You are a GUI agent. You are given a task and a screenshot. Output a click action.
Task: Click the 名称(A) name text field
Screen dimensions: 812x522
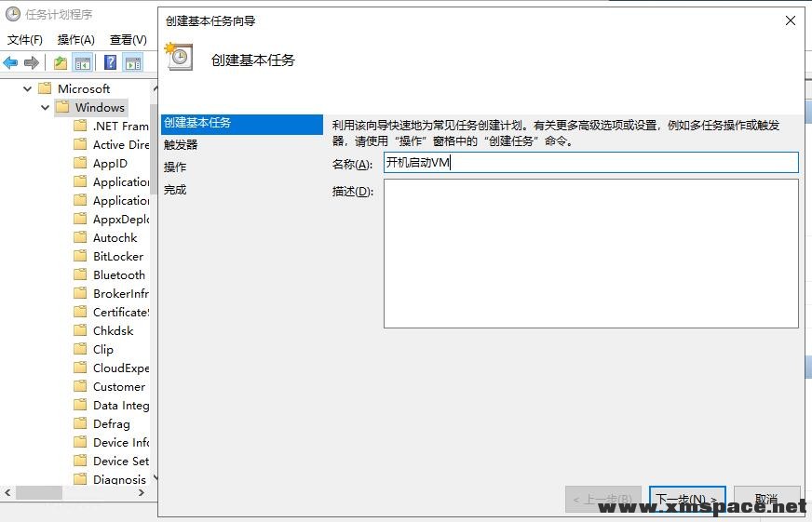(x=590, y=163)
